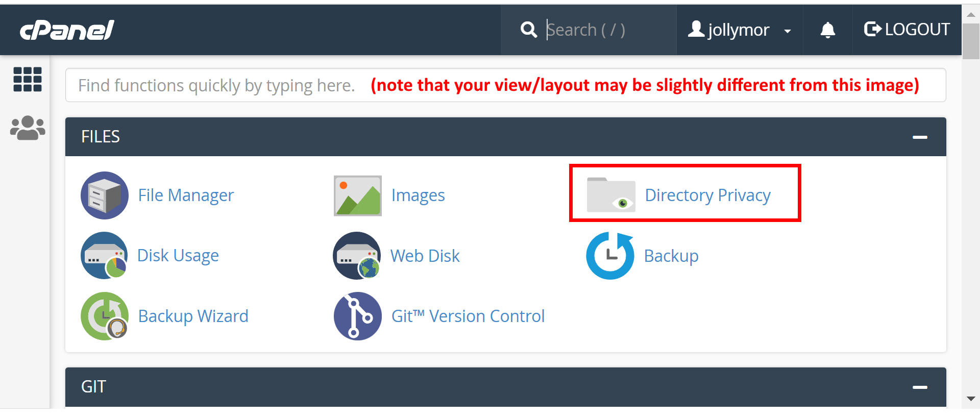Open the Images tool icon

(x=357, y=195)
